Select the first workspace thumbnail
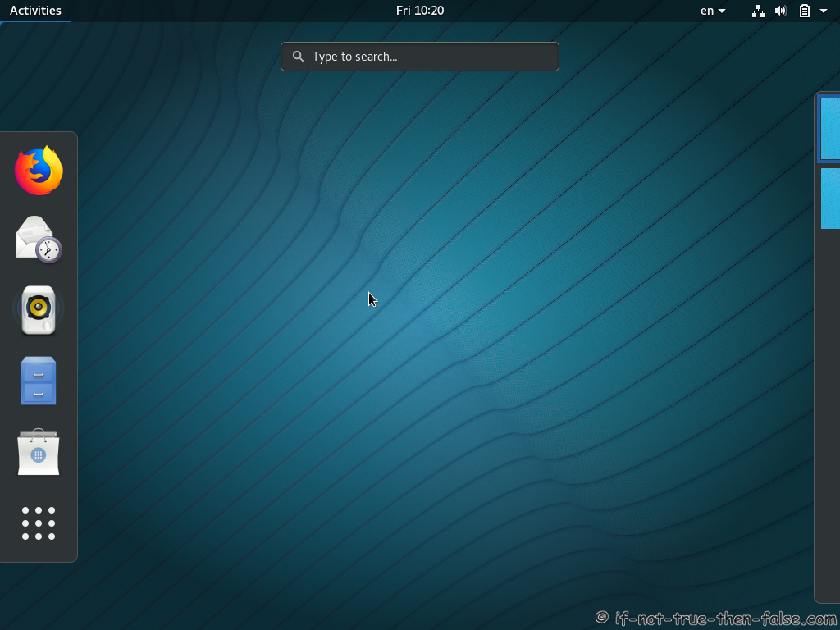Screen dimensions: 840x630 829,128
